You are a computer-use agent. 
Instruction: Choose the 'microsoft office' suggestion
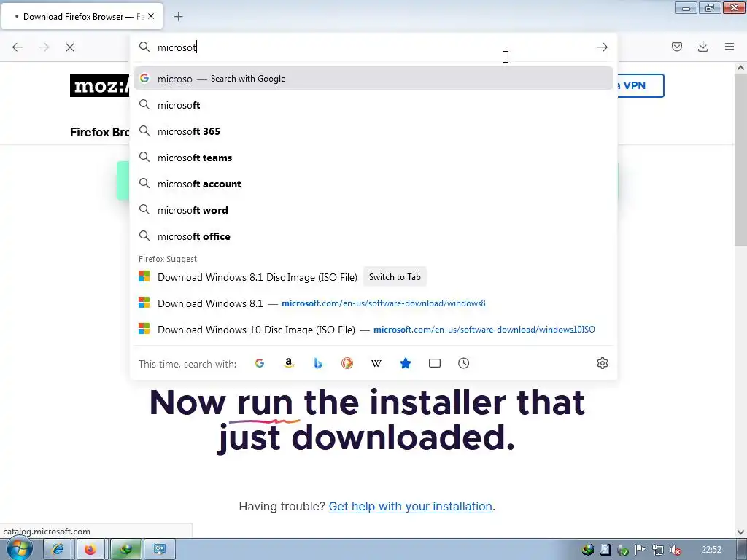coord(373,236)
